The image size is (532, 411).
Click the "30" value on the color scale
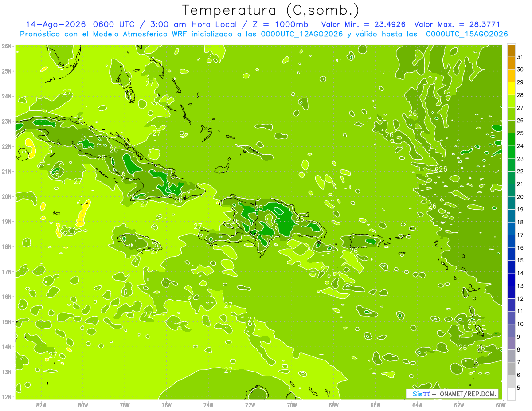520,70
